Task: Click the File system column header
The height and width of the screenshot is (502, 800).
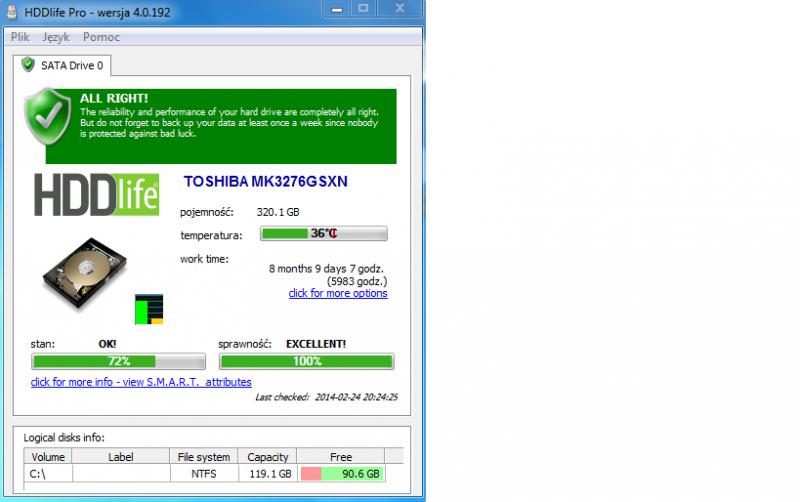Action: 203,457
